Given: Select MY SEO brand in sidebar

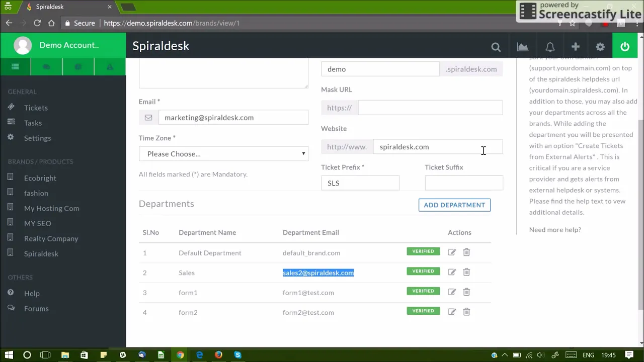Looking at the screenshot, I should pyautogui.click(x=38, y=223).
